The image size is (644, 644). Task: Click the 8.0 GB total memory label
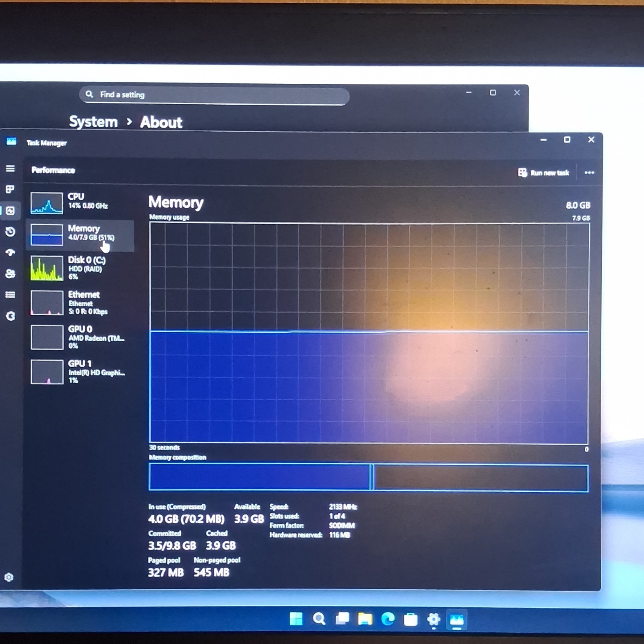coord(578,205)
